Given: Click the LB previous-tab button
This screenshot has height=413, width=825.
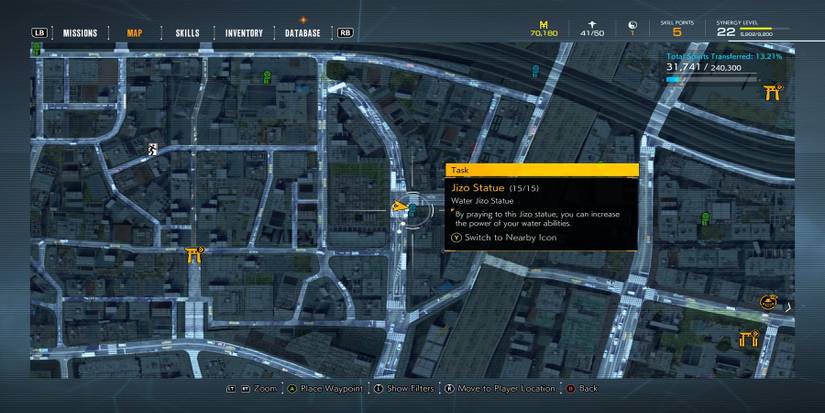Looking at the screenshot, I should pyautogui.click(x=39, y=33).
